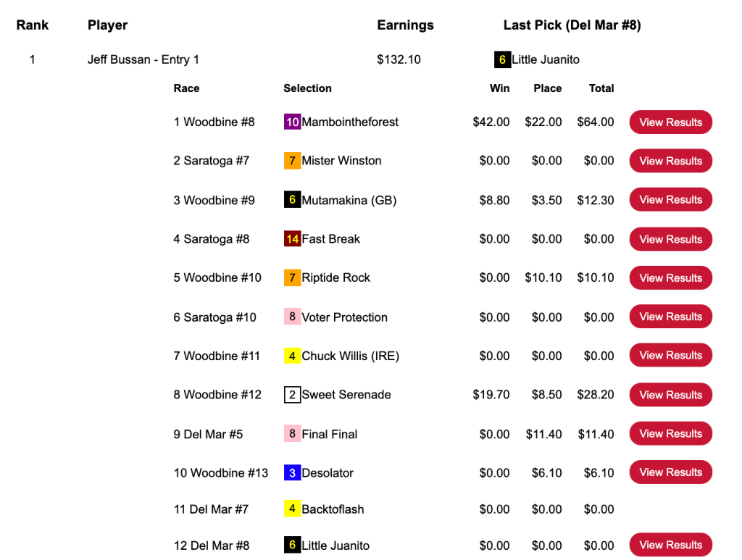Click the purple 10 badge beside Mambointheforest

[292, 122]
